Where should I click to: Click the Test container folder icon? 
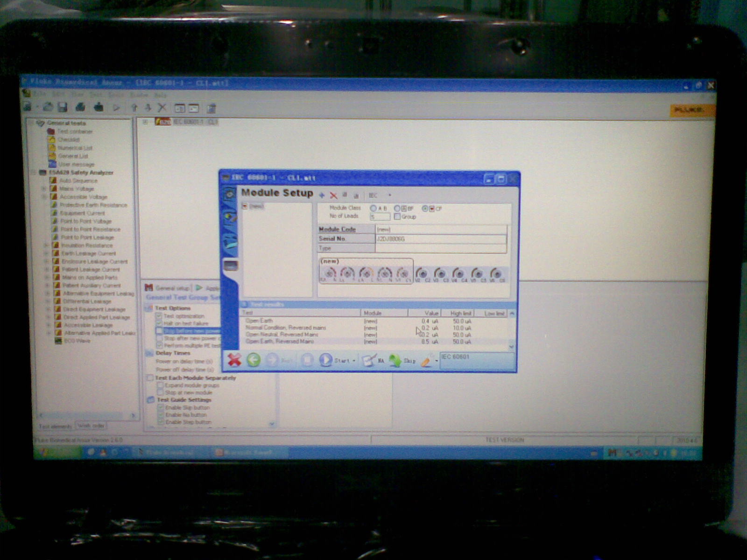(x=51, y=131)
